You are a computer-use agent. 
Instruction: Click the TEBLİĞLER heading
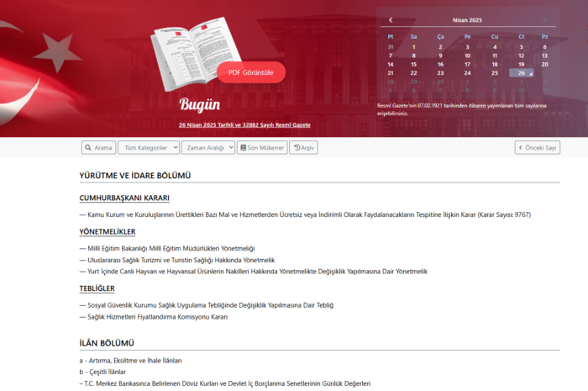pos(97,288)
